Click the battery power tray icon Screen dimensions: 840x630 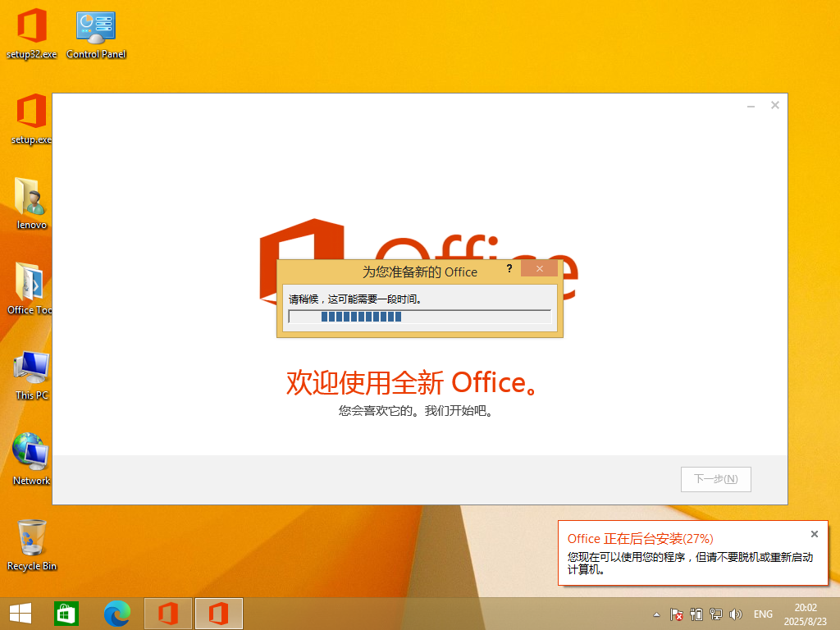696,614
